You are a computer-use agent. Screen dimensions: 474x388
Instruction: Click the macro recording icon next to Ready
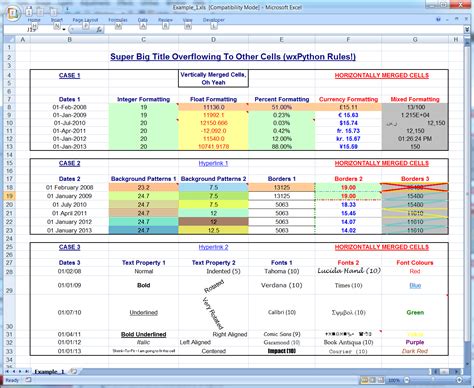pos(28,380)
